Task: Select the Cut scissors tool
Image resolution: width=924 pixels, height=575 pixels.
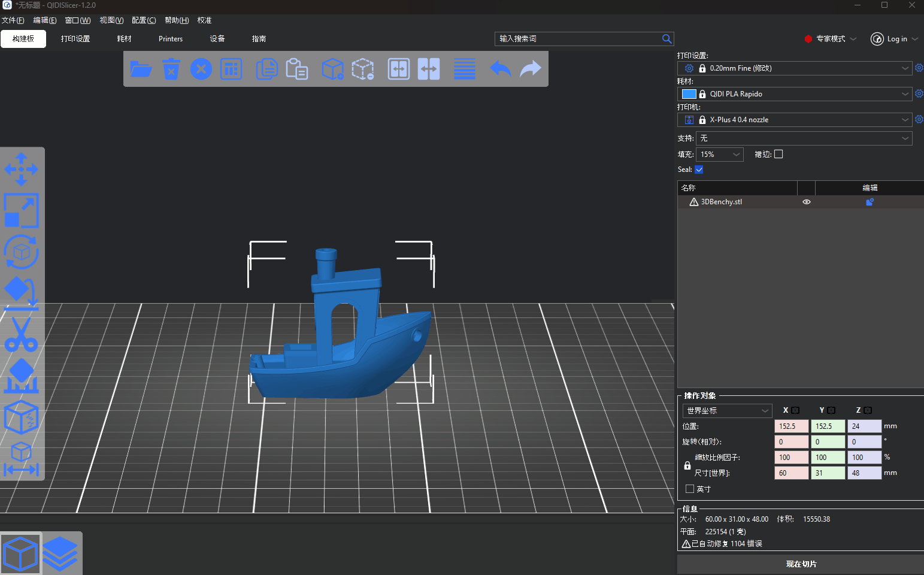Action: (22, 334)
